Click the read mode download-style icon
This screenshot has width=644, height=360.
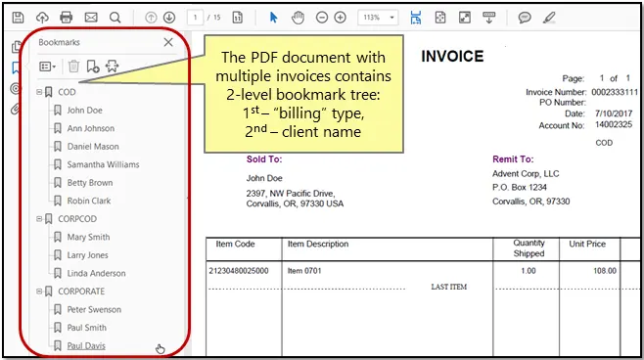(x=488, y=18)
